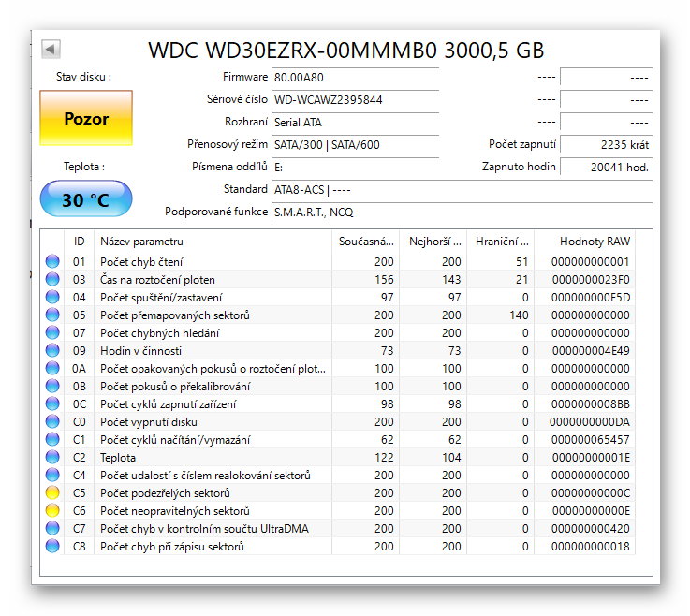Select the row Počet udalostí s číslem realokování
The image size is (690, 616).
pyautogui.click(x=339, y=476)
